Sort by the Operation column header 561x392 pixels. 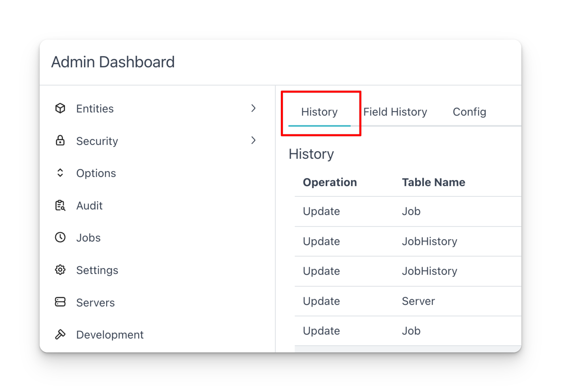330,183
